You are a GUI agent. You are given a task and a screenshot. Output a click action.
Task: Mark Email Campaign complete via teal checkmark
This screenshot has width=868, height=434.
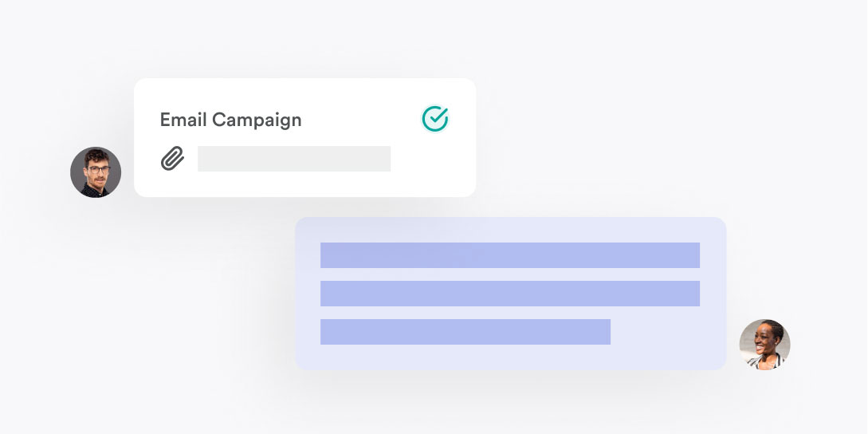(435, 119)
